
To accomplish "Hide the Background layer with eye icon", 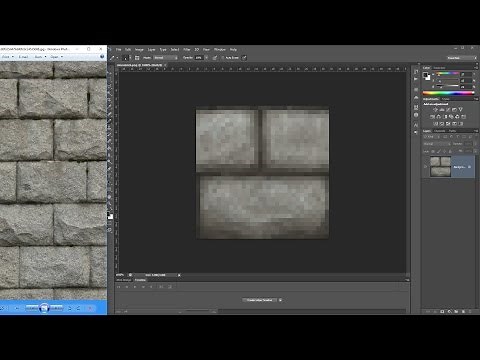I will (426, 167).
